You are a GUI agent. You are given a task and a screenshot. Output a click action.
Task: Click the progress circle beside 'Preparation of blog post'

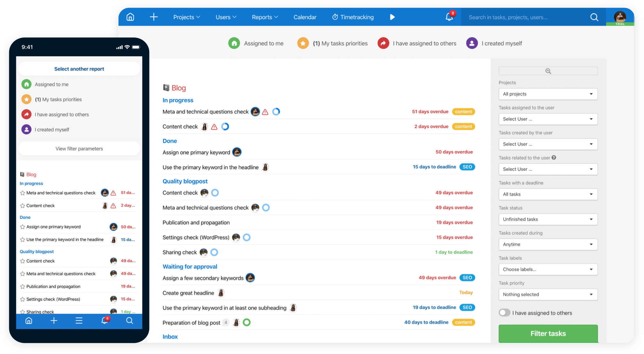click(246, 322)
